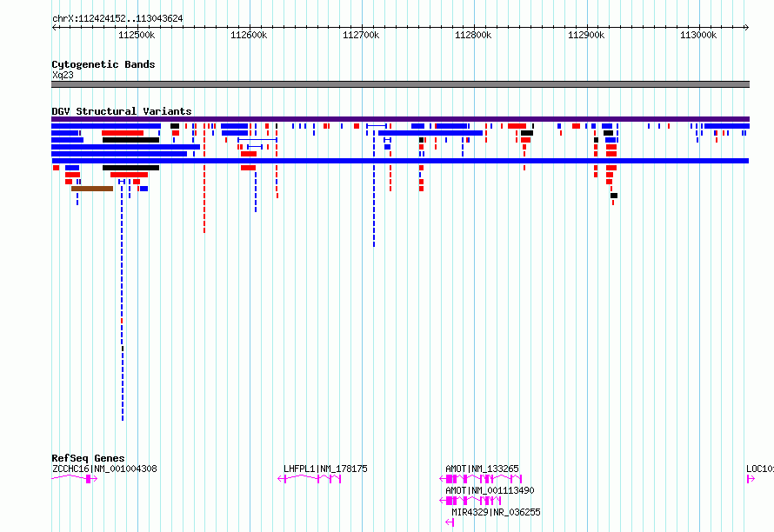The height and width of the screenshot is (532, 774).
Task: Select the purple variant bar under DGV title
Action: 400,119
